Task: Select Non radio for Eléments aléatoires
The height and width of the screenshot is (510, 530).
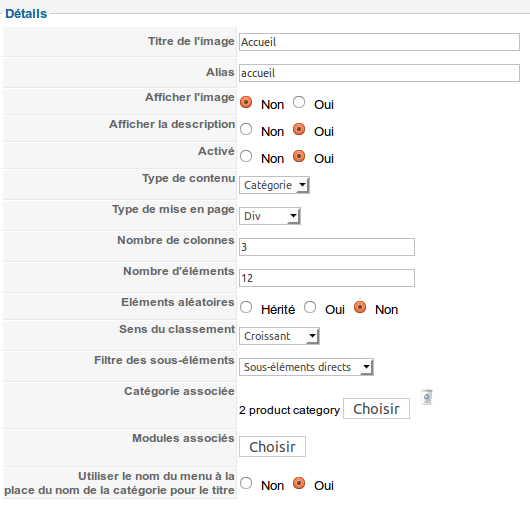Action: point(360,307)
